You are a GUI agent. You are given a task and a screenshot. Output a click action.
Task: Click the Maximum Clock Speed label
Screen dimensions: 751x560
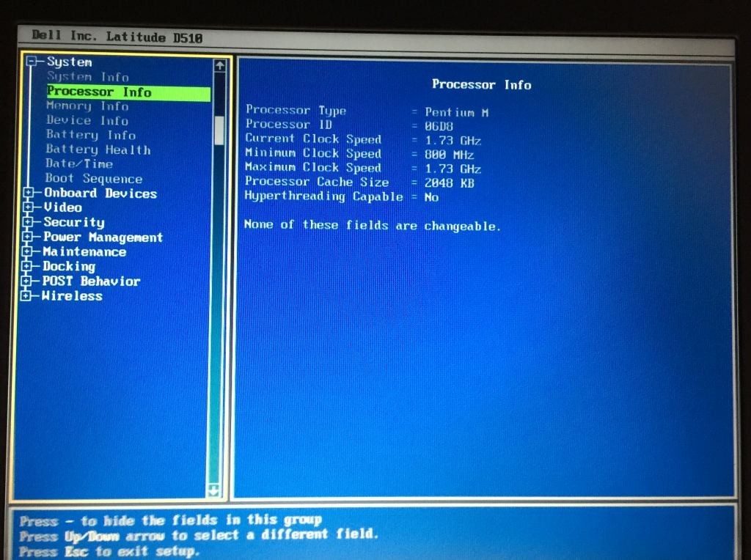[x=312, y=168]
